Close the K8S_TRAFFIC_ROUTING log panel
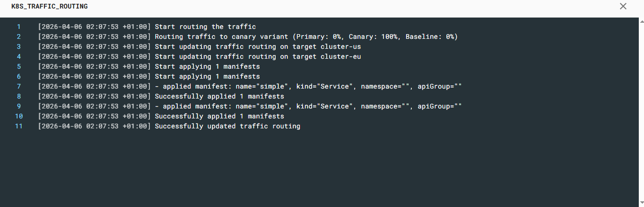The width and height of the screenshot is (644, 207). click(x=623, y=6)
